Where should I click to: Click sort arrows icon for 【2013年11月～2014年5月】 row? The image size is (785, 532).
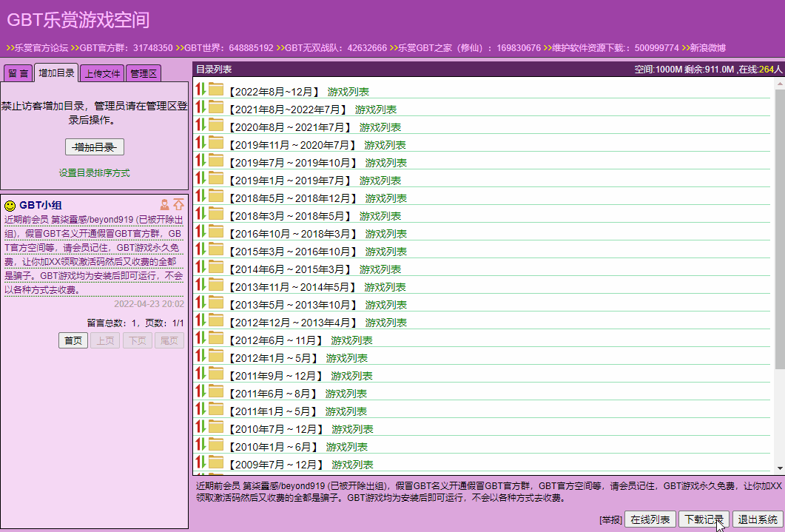tap(201, 284)
